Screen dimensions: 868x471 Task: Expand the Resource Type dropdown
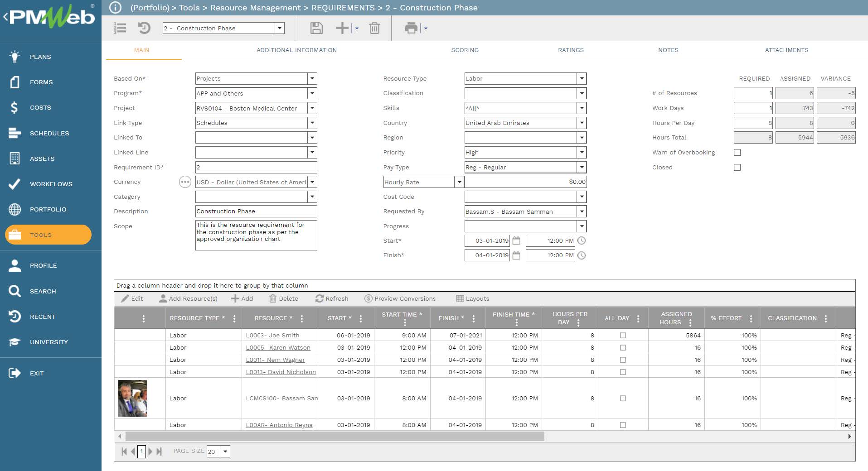click(x=582, y=78)
